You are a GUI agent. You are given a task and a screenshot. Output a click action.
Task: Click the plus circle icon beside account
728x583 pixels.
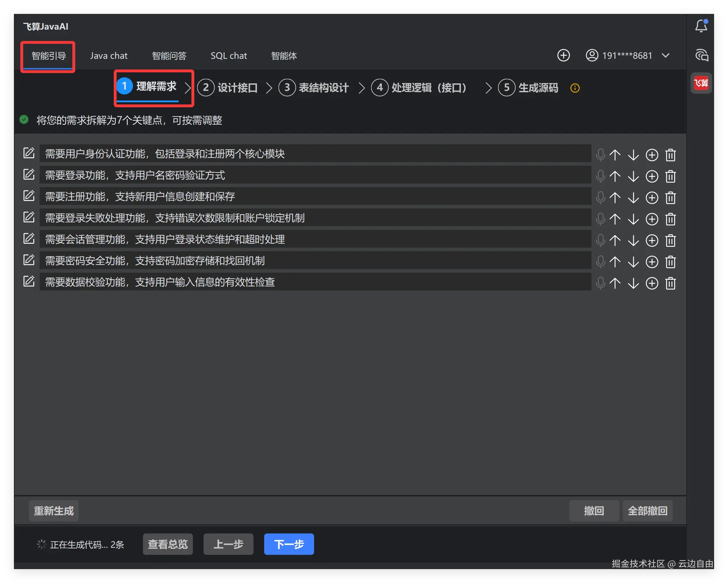pos(563,56)
